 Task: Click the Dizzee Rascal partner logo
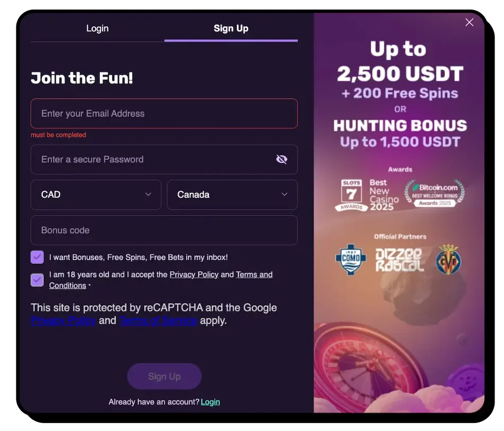click(398, 260)
